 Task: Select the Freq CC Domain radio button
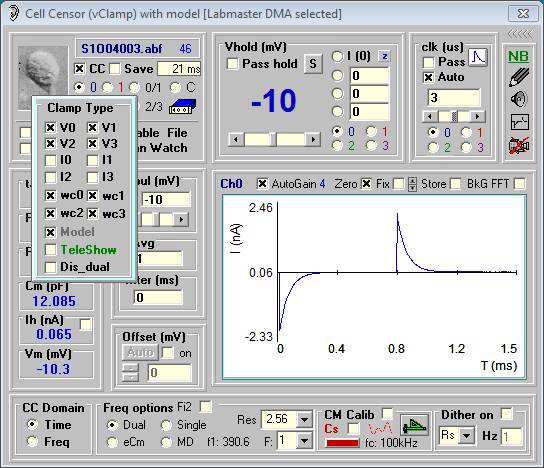pos(33,441)
